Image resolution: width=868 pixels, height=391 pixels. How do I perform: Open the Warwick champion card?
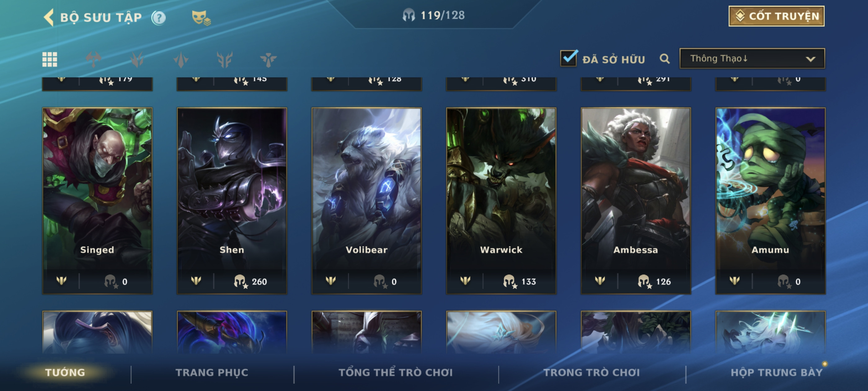click(x=501, y=201)
